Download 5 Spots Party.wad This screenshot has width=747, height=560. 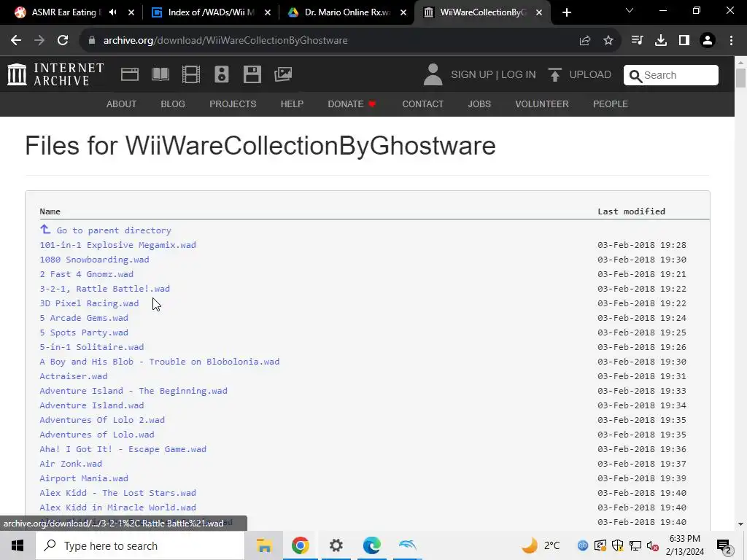point(84,332)
